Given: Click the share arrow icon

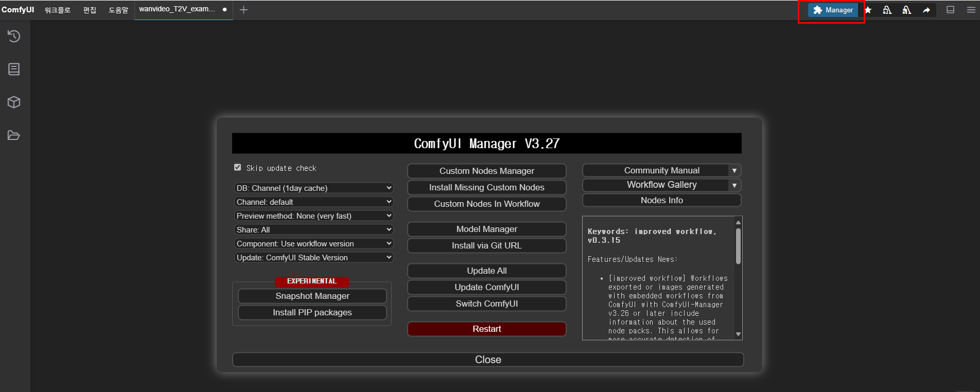Looking at the screenshot, I should (x=926, y=10).
